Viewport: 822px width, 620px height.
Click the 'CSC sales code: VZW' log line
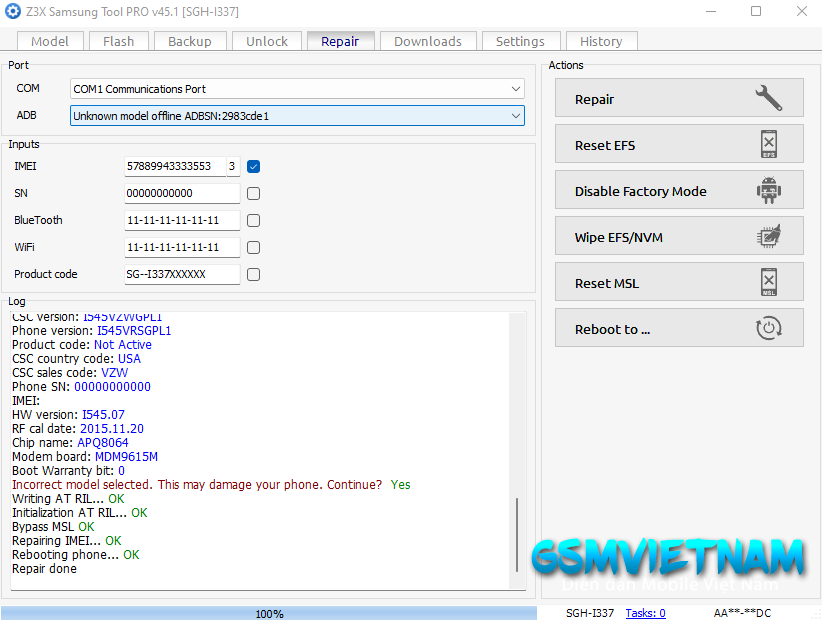click(70, 373)
